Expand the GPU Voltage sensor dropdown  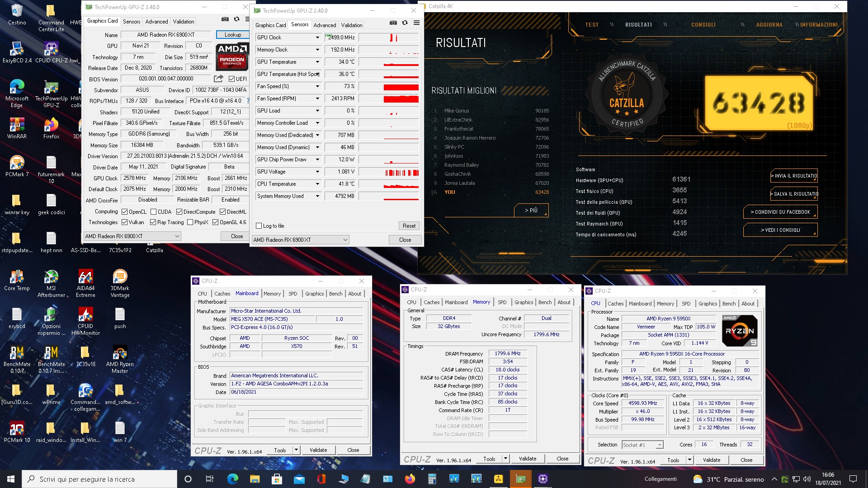pos(317,172)
